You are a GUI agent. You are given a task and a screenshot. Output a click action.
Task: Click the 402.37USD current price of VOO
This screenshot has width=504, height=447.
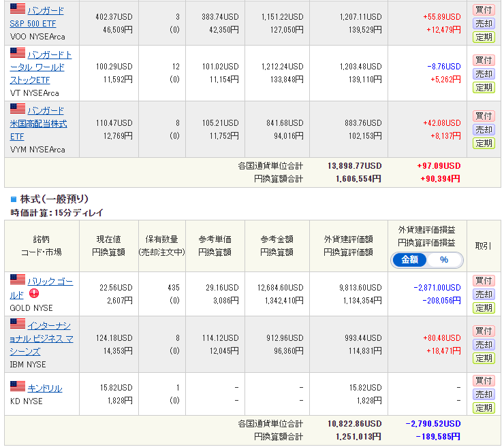[114, 17]
